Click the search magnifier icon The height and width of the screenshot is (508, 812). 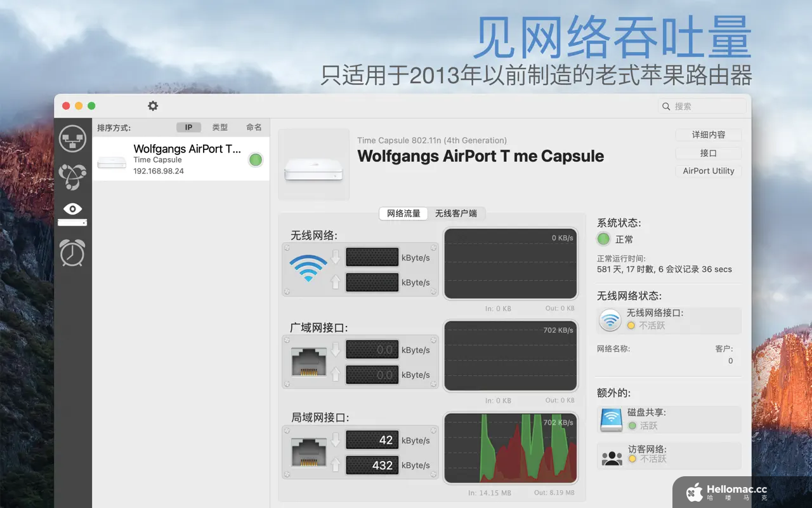tap(666, 107)
